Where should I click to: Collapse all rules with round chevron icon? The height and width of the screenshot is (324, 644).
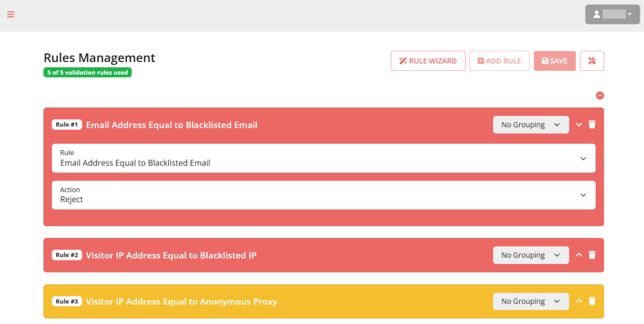[600, 96]
